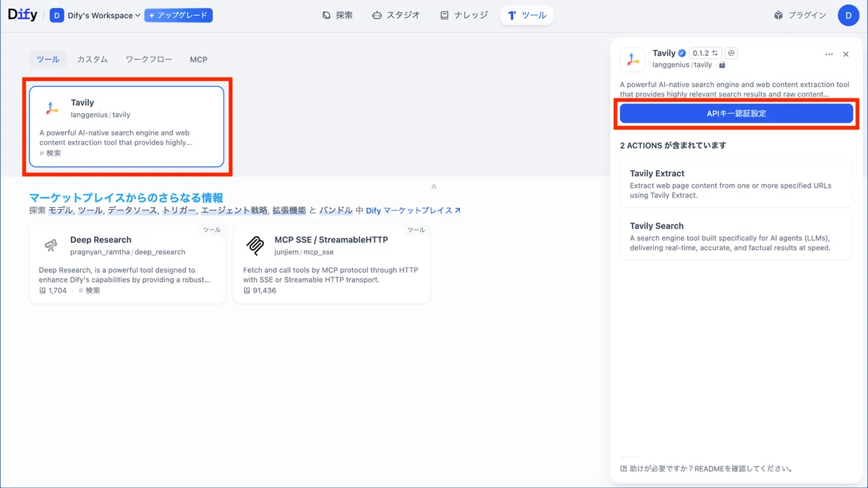Viewport: 868px width, 488px height.
Task: Open the Deep Research marketplace card
Action: pyautogui.click(x=127, y=264)
